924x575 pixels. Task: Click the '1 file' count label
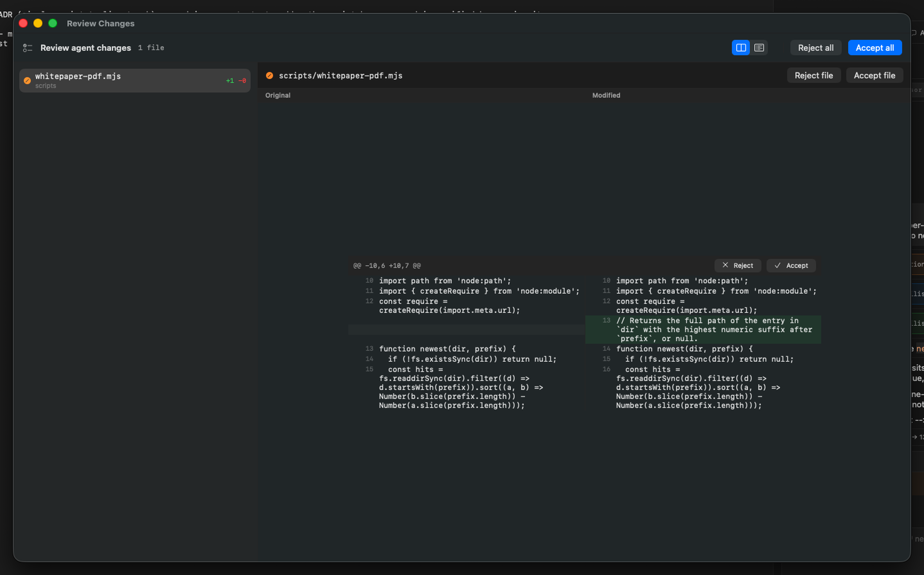(151, 48)
